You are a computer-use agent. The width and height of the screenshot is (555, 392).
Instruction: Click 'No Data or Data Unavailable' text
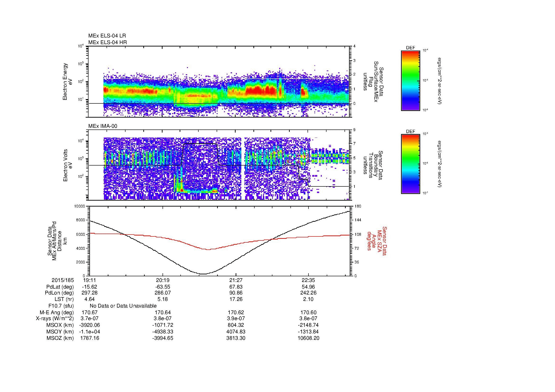(x=123, y=306)
